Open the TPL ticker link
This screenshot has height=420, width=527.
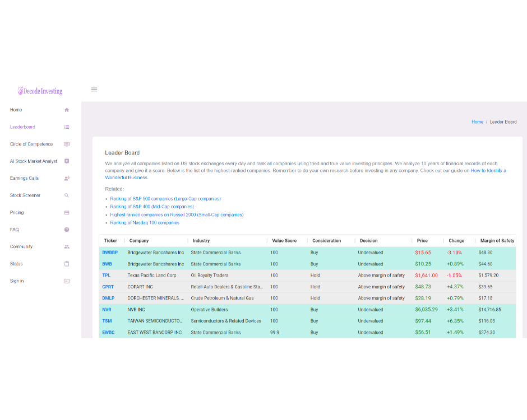coord(106,276)
